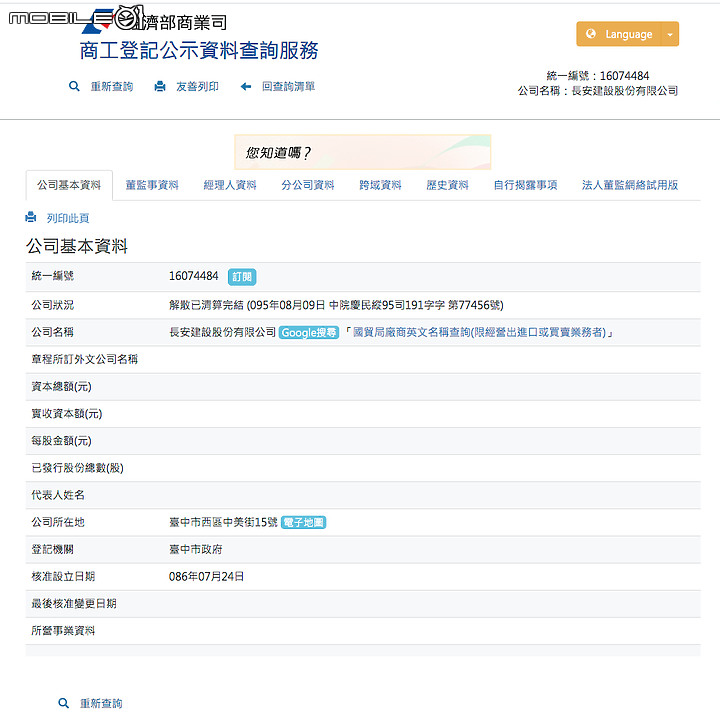720x727 pixels.
Task: Click the header text 公司名稱：長安建設股份有限公司
Action: 598,91
